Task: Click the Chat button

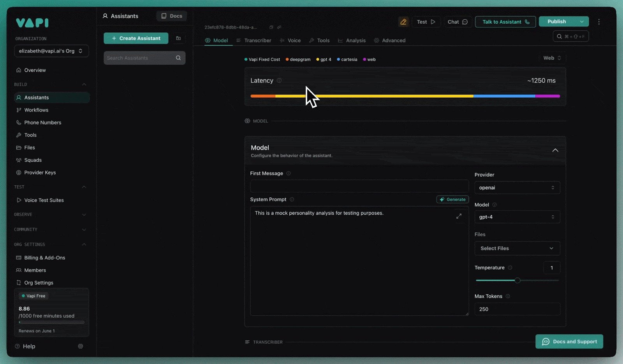Action: pos(458,22)
